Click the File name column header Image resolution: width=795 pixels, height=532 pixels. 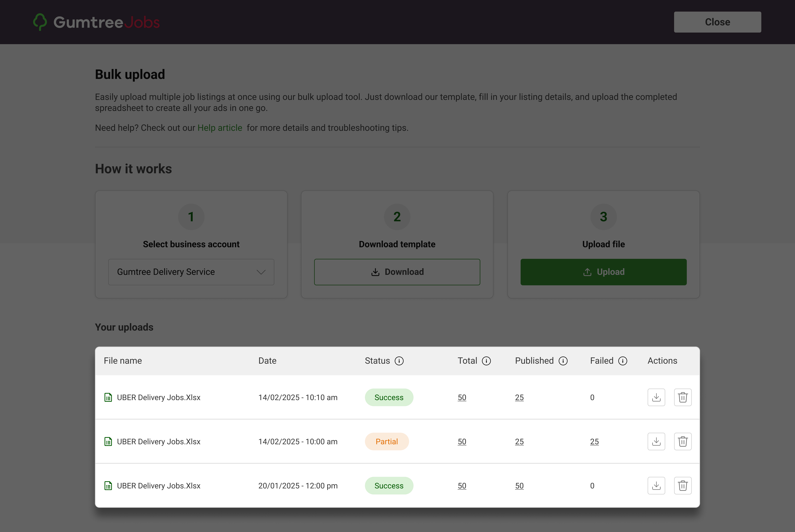point(123,361)
